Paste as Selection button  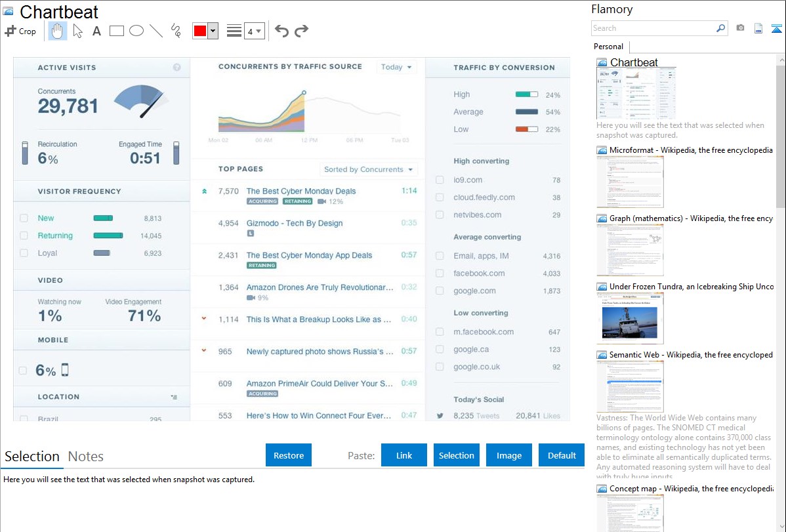[x=457, y=455]
